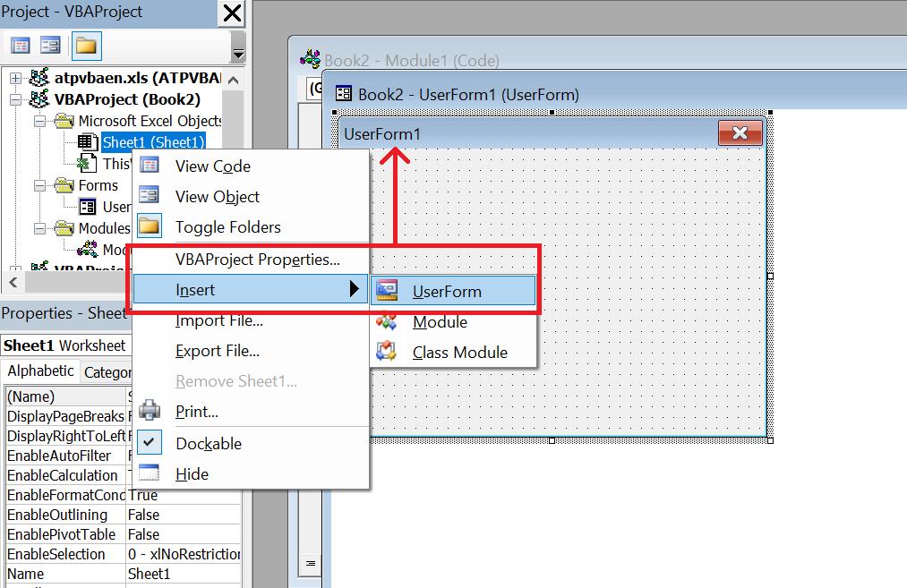
Task: Expand the atpvbaen.xls project node
Action: (13, 79)
